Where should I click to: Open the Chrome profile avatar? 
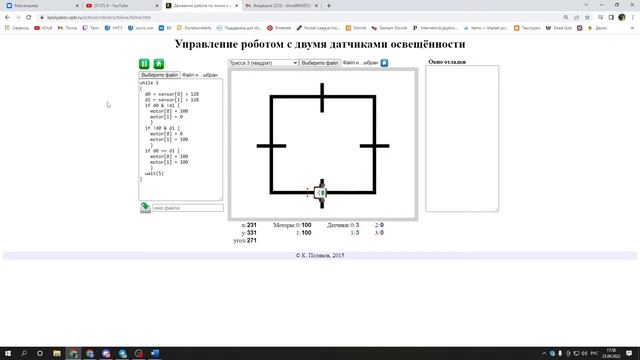[622, 18]
